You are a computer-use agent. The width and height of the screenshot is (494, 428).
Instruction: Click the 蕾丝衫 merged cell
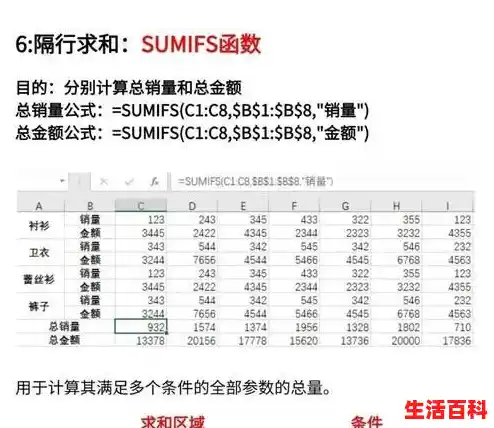[x=39, y=279]
